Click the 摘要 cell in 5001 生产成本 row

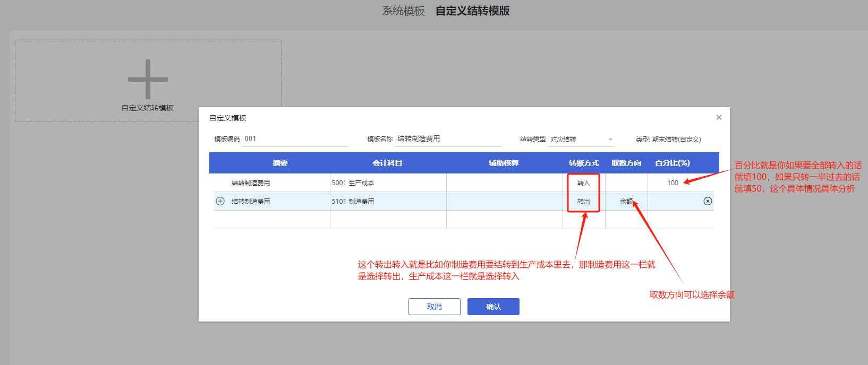[x=279, y=183]
